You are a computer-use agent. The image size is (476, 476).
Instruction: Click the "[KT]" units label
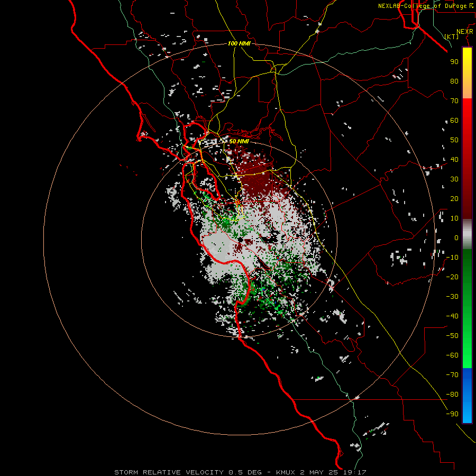click(x=452, y=36)
